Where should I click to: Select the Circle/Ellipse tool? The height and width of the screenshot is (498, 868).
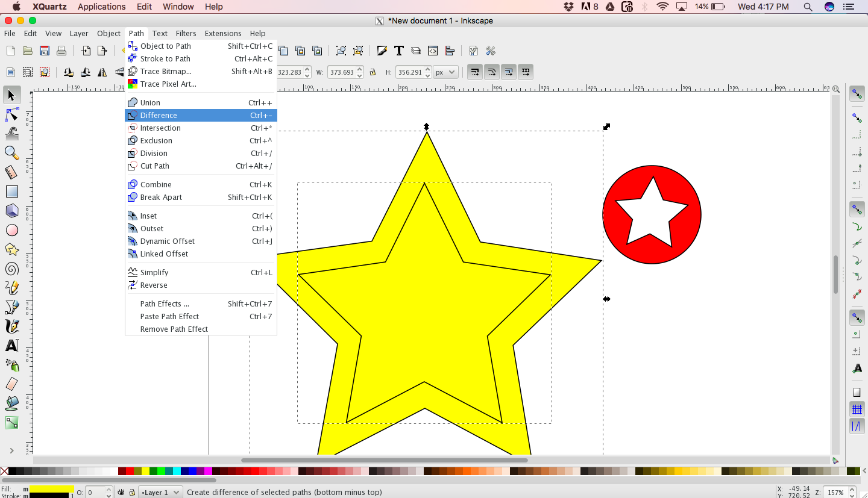pyautogui.click(x=11, y=230)
